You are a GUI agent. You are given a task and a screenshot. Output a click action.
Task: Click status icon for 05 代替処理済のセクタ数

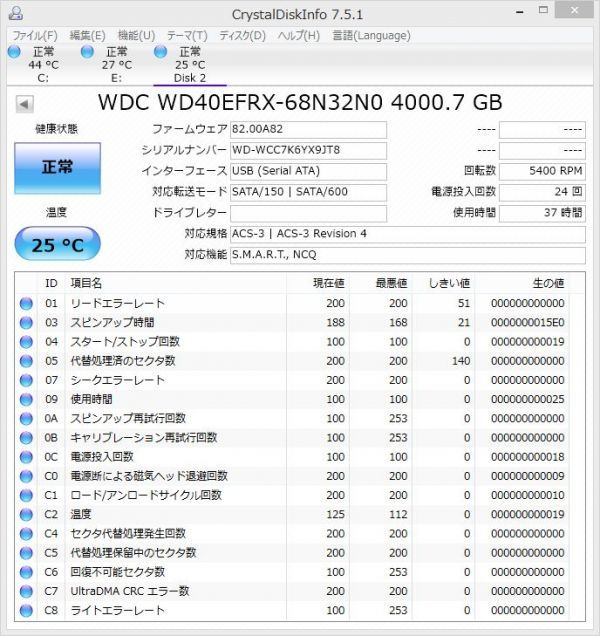coord(26,361)
